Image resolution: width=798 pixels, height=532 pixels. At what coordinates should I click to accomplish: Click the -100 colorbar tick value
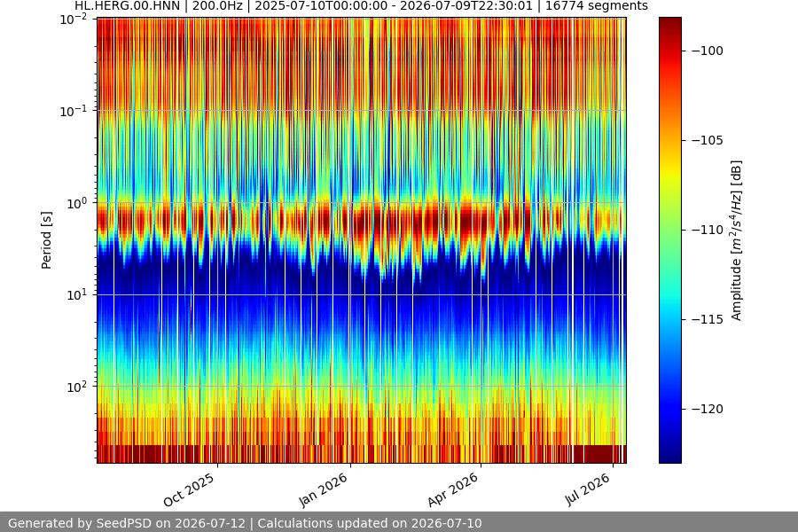click(708, 51)
